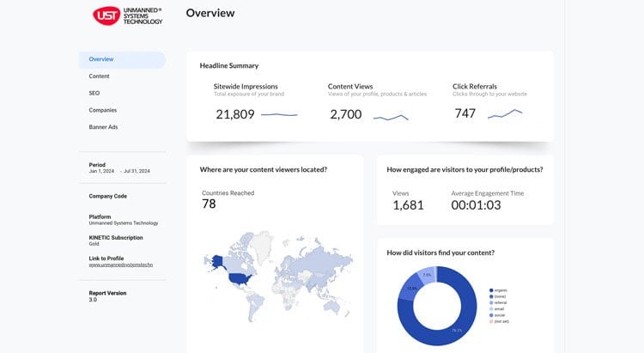Select the Jul 31, 2024 end date

[x=137, y=171]
